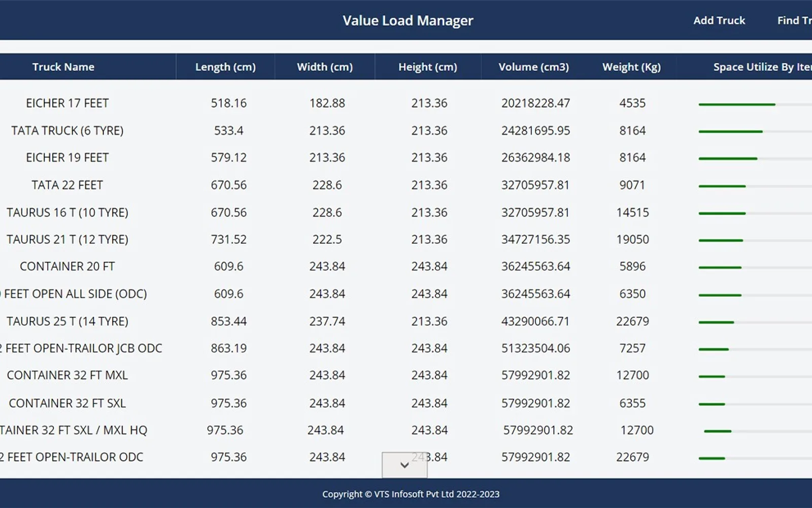
Task: Click width value 237.74
Action: [327, 321]
